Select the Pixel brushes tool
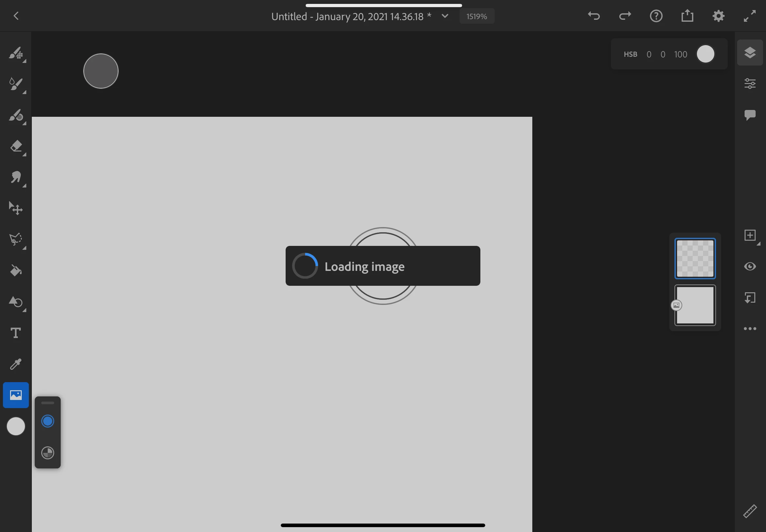Viewport: 766px width, 532px height. point(16,53)
